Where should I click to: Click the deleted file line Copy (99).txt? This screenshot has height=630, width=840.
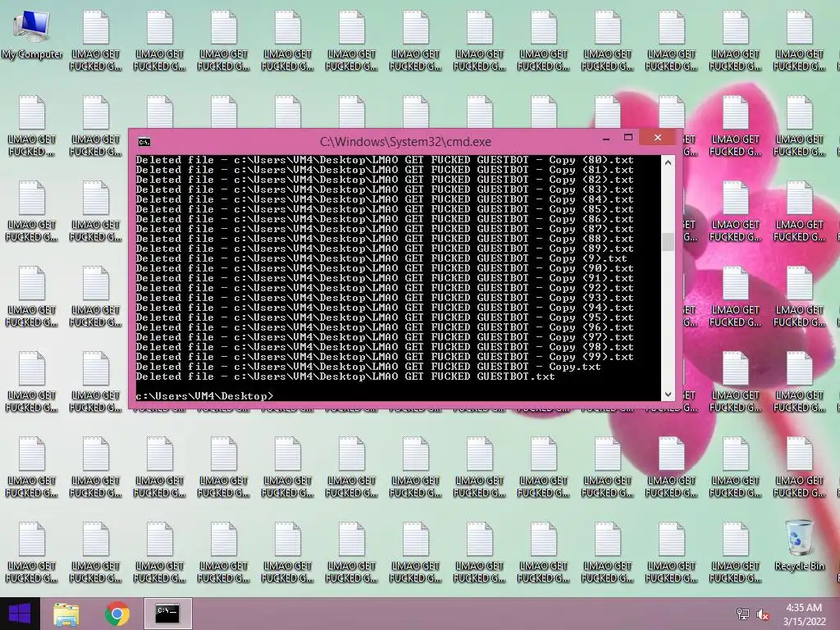[x=385, y=357]
